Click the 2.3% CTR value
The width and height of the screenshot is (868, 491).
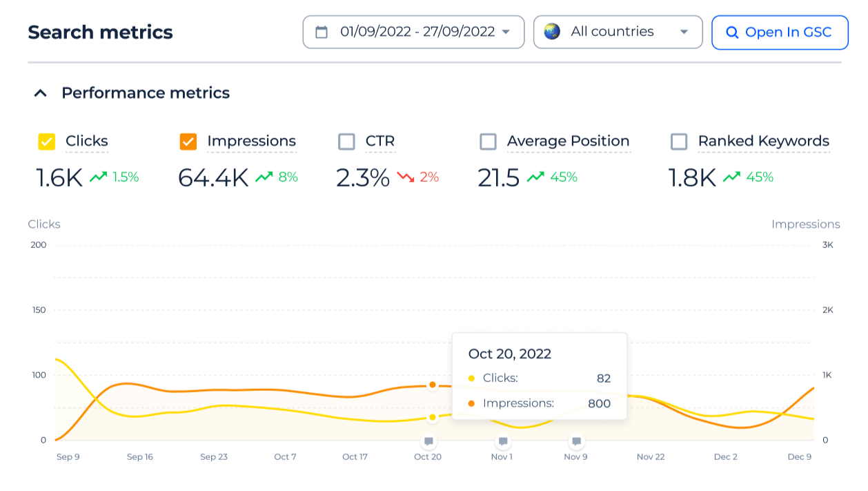click(x=363, y=177)
